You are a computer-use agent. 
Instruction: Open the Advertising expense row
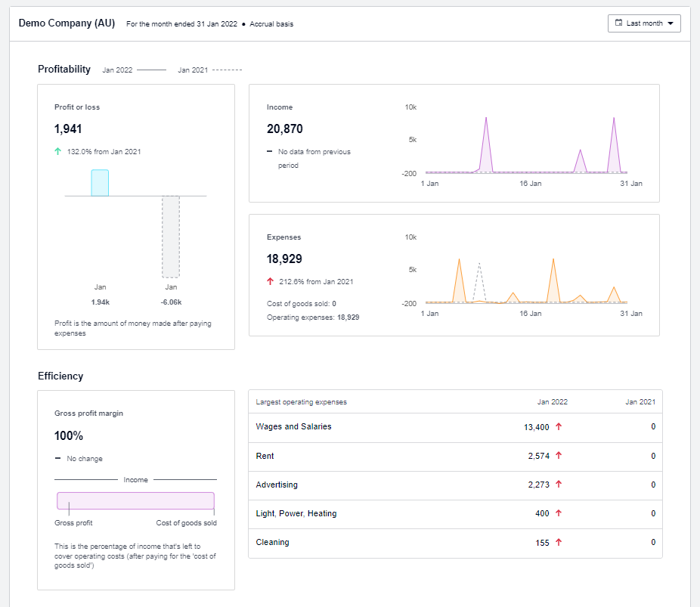(455, 485)
